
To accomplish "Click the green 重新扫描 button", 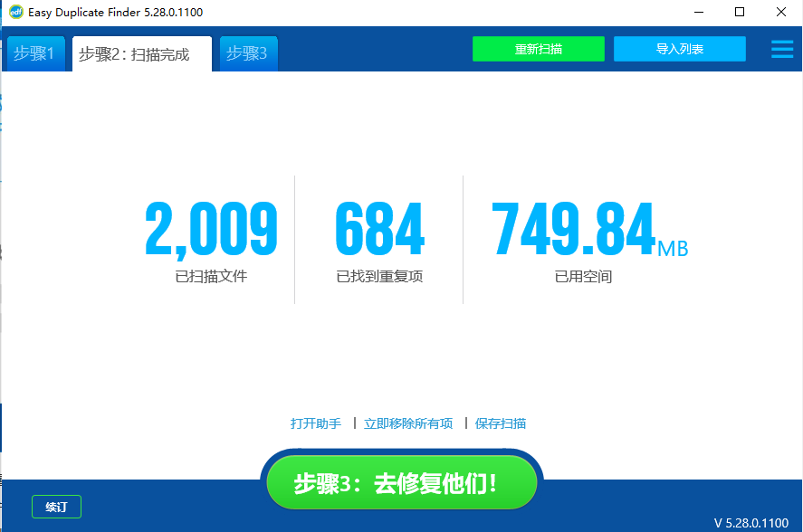I will 538,49.
